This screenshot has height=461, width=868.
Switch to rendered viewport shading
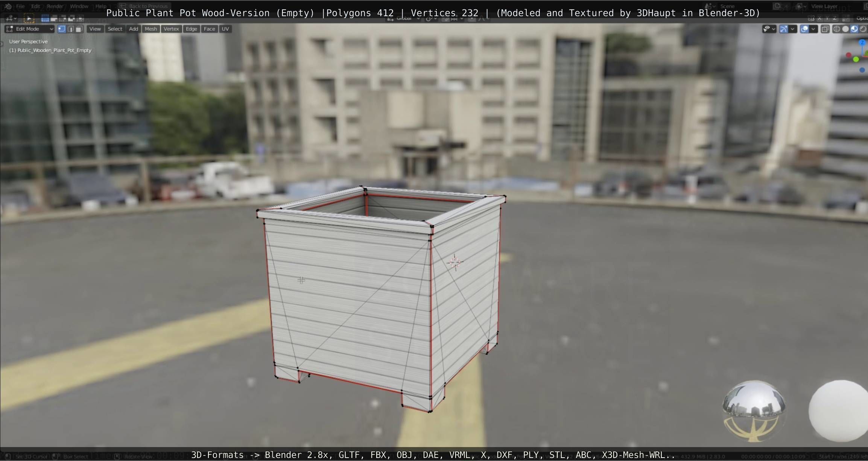[x=863, y=29]
